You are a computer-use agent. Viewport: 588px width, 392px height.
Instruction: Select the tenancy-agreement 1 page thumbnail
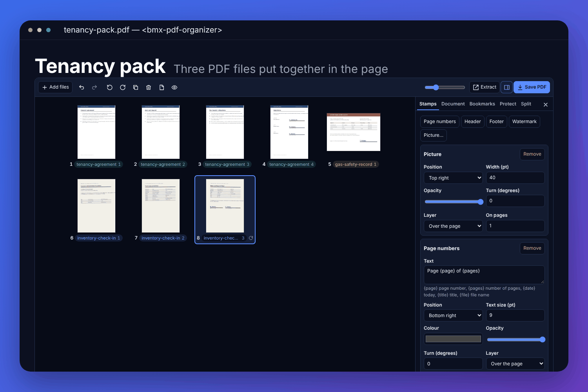coord(96,132)
